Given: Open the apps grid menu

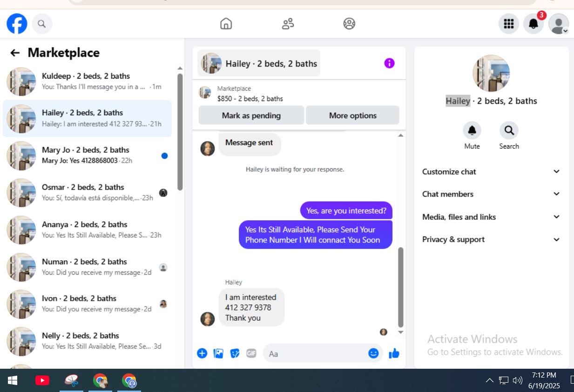Looking at the screenshot, I should (x=509, y=24).
